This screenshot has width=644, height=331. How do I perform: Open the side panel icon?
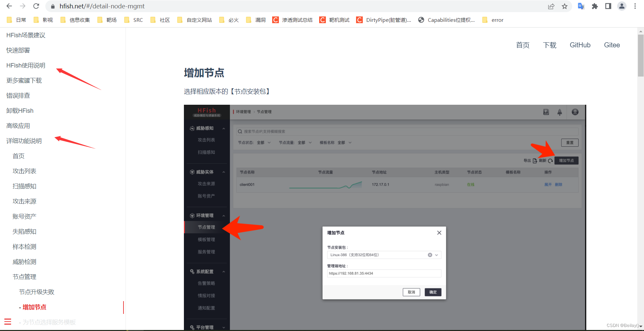(x=608, y=6)
